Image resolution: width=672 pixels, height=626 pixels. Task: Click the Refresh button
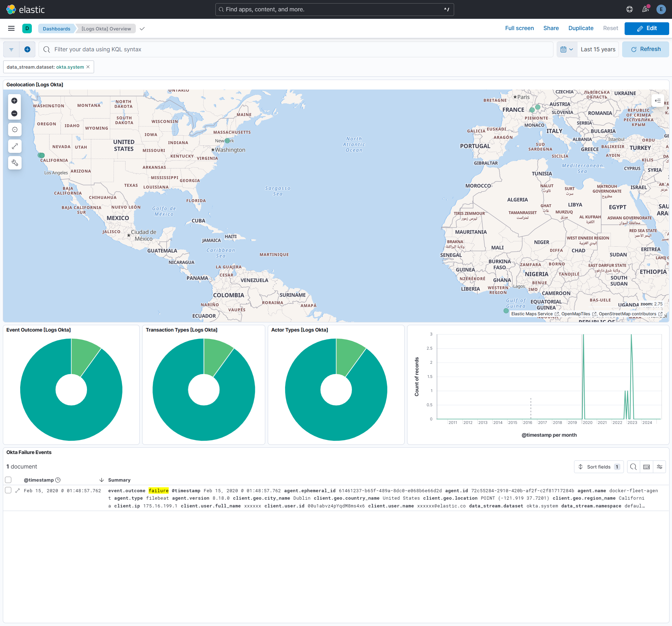645,49
